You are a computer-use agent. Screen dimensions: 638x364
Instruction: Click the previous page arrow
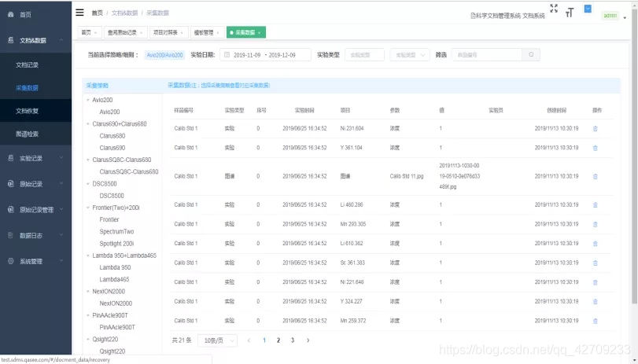coord(249,340)
